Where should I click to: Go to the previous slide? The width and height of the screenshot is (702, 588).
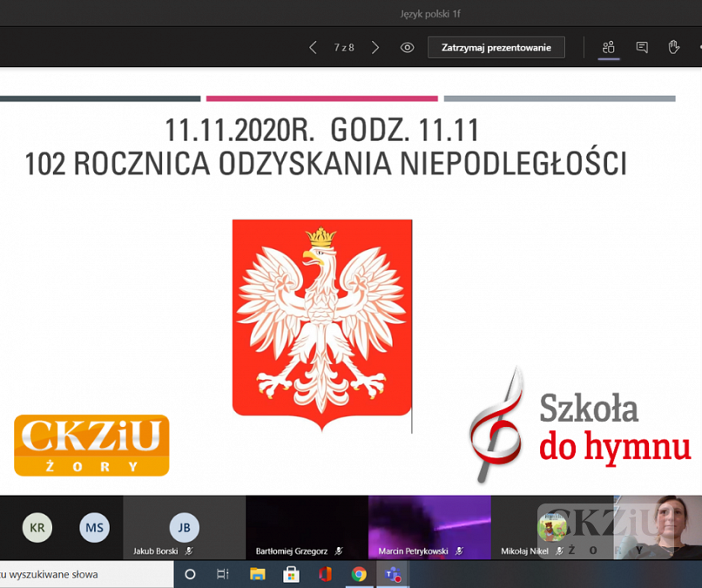[313, 48]
